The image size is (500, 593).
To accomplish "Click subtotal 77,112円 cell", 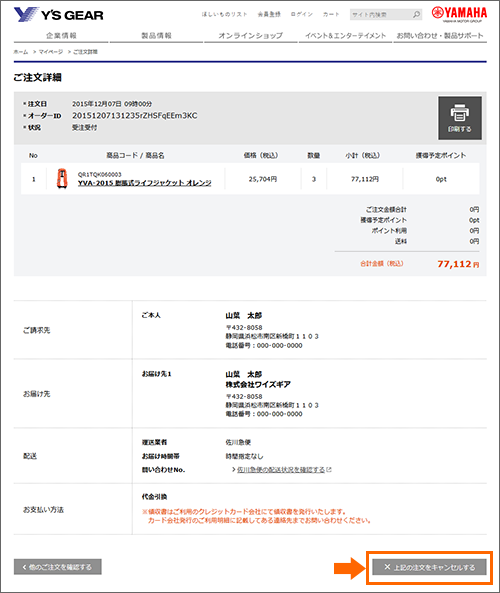I will pyautogui.click(x=365, y=179).
